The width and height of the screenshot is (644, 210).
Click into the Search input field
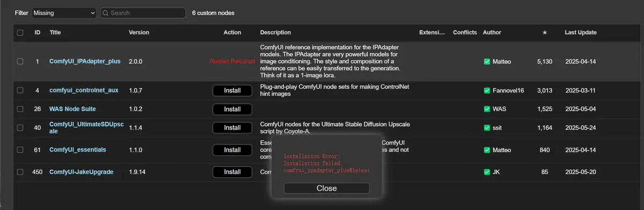pos(143,12)
